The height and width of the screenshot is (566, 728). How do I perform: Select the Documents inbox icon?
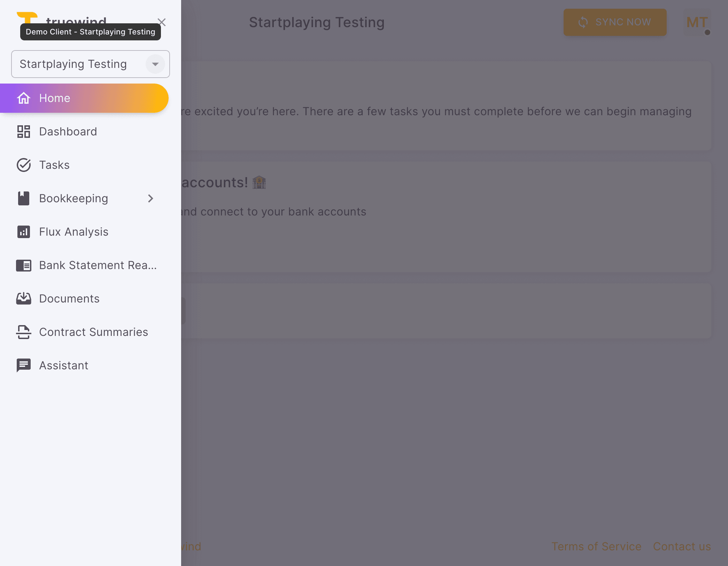point(24,299)
